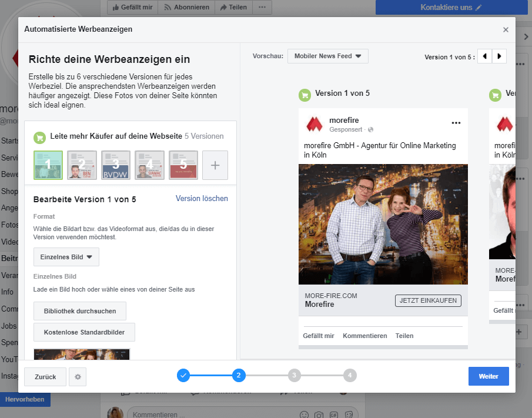532x418 pixels.
Task: Click Gefällt mir in the page toolbar
Action: 133,7
